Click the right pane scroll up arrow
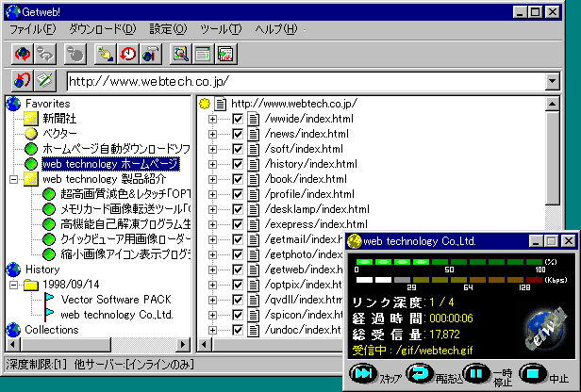This screenshot has width=581, height=392. (x=552, y=104)
